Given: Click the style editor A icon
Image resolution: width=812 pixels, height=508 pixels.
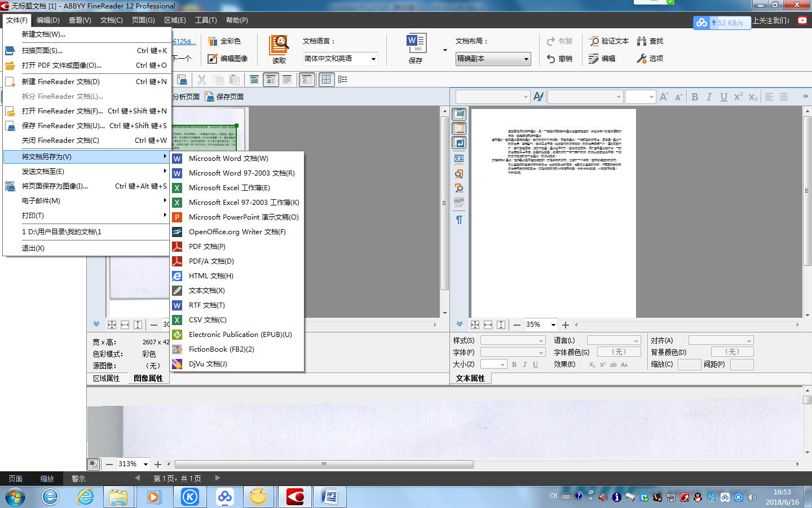Looking at the screenshot, I should [x=539, y=97].
